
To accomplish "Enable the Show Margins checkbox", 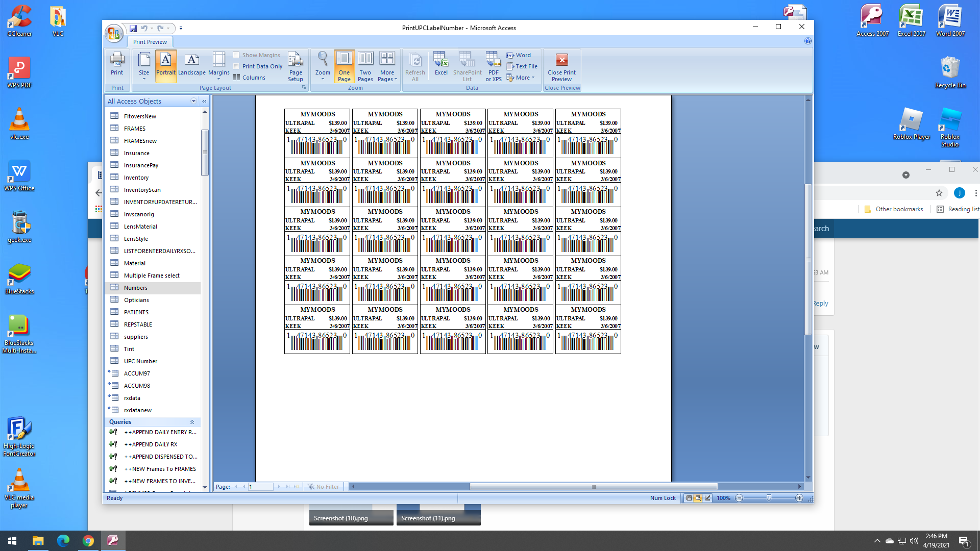I will coord(236,55).
